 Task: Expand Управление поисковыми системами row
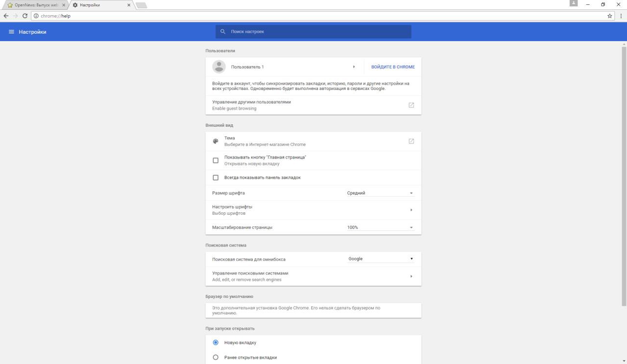[x=313, y=276]
